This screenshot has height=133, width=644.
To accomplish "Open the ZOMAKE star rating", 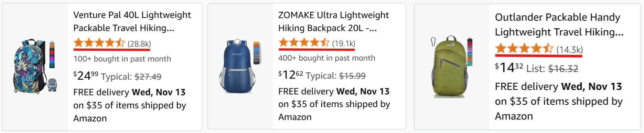I will 304,43.
